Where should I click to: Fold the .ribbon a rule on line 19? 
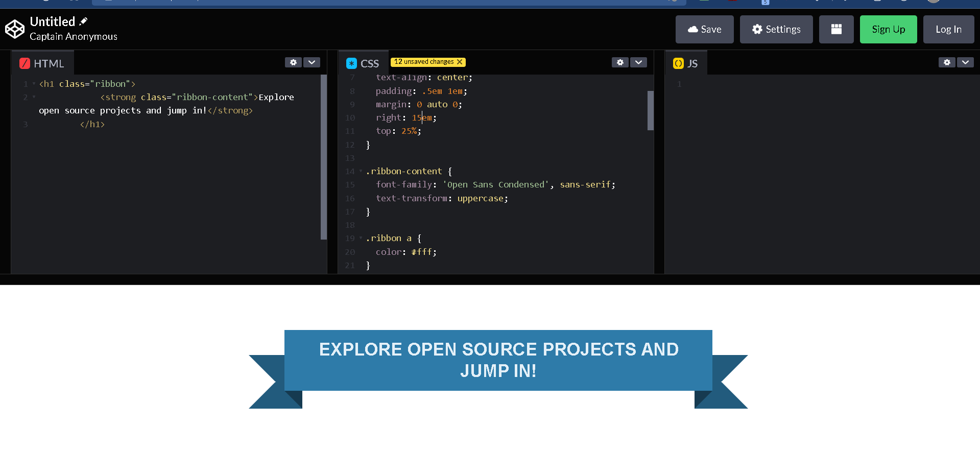coord(361,238)
